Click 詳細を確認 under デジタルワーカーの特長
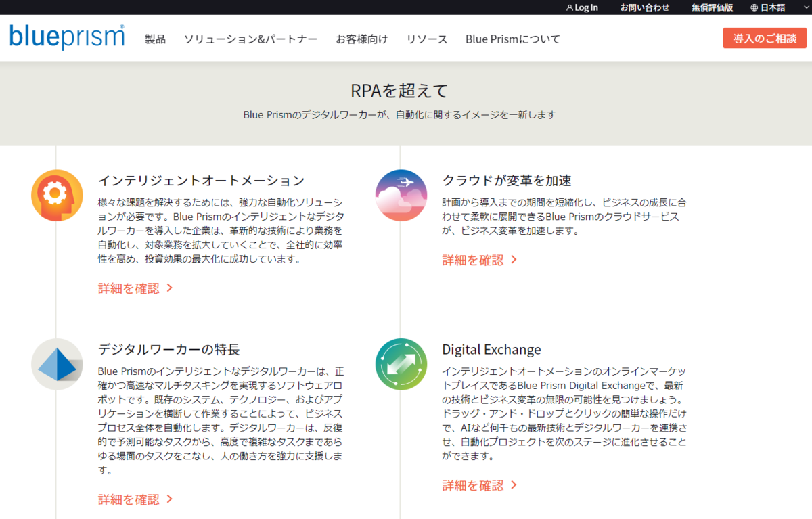812x519 pixels. tap(135, 499)
